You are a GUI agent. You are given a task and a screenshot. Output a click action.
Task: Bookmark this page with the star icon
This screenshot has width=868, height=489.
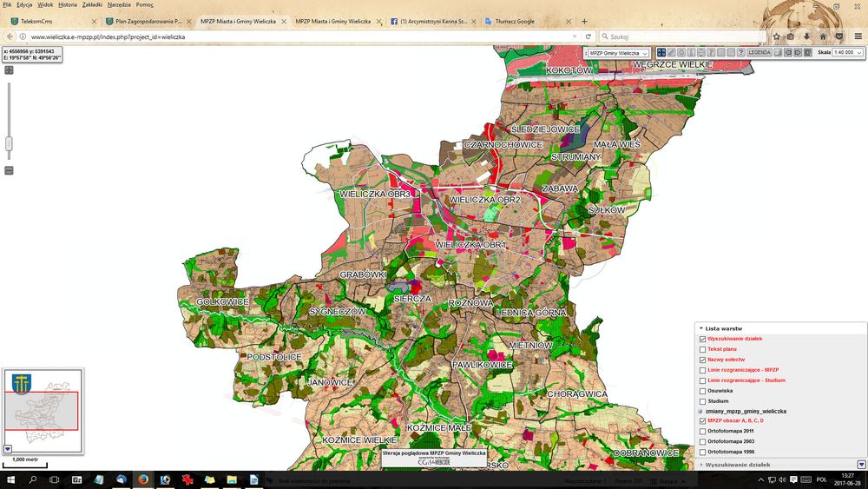(x=776, y=36)
